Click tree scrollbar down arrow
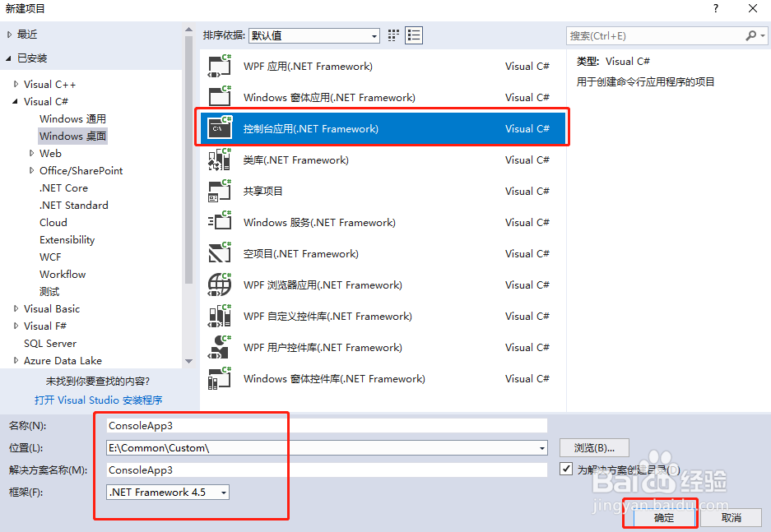 click(x=188, y=361)
